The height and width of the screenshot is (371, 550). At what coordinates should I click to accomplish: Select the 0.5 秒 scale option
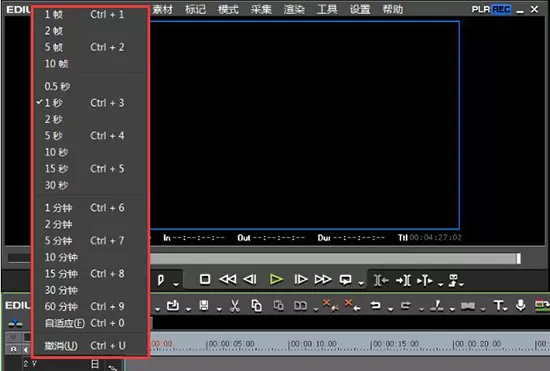point(91,86)
